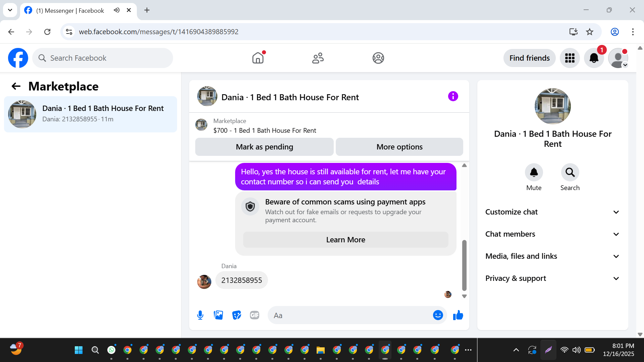Open Windows taskbar search
644x362 pixels.
tap(95, 350)
